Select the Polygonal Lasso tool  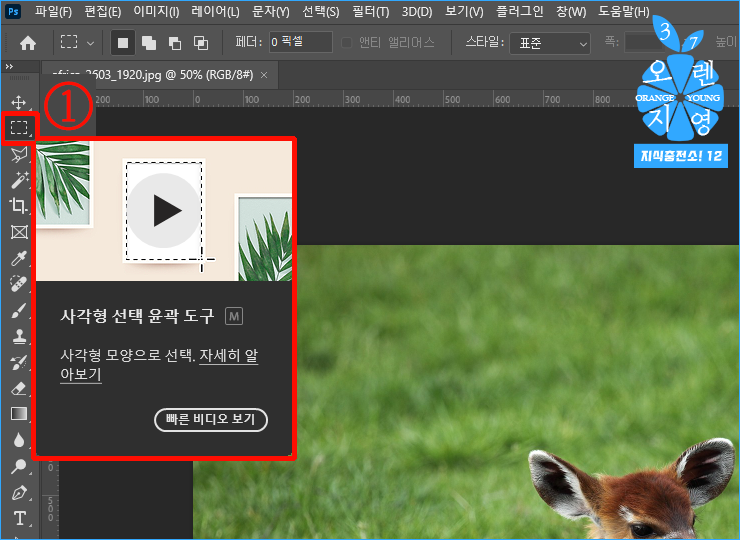19,154
